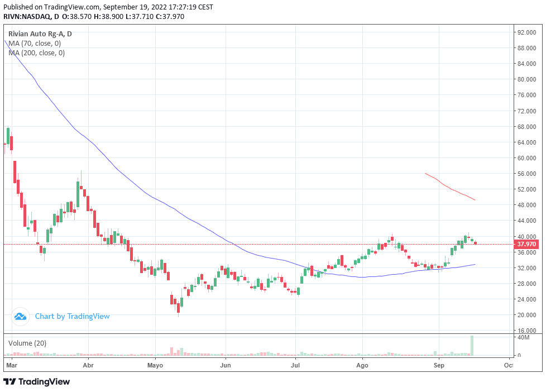Click the 'H:38.900' high value
546x392 pixels.
coord(109,16)
